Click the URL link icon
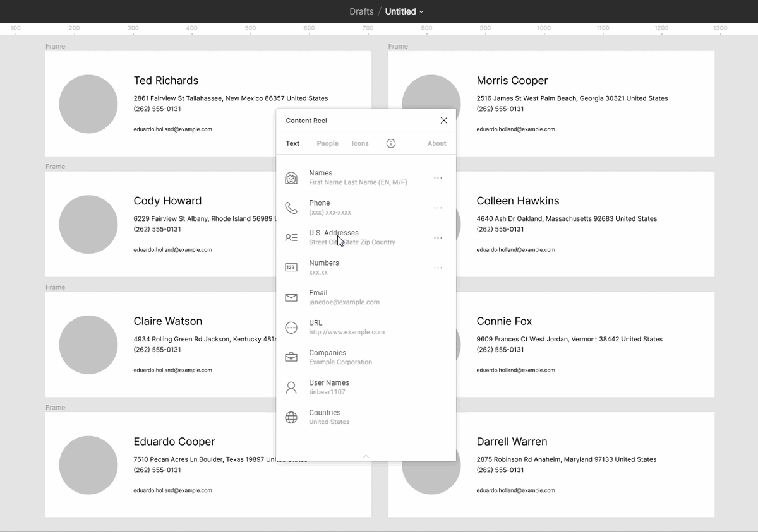The height and width of the screenshot is (532, 758). pyautogui.click(x=291, y=328)
